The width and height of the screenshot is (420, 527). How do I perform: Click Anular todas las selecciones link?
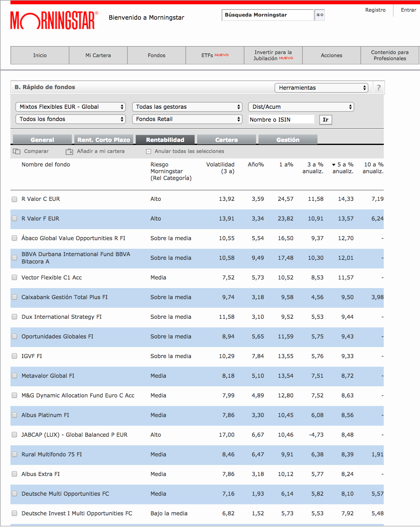pyautogui.click(x=189, y=151)
